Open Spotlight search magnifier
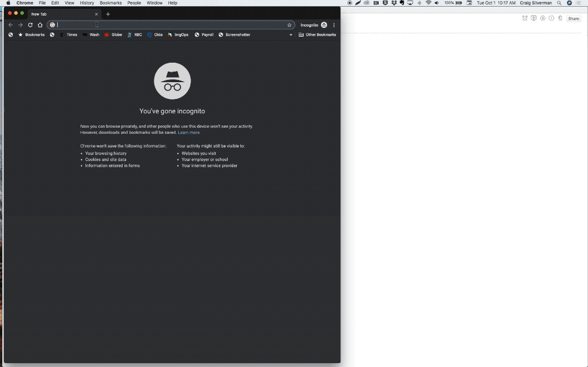Screen dimensions: 588x367 pos(559,3)
